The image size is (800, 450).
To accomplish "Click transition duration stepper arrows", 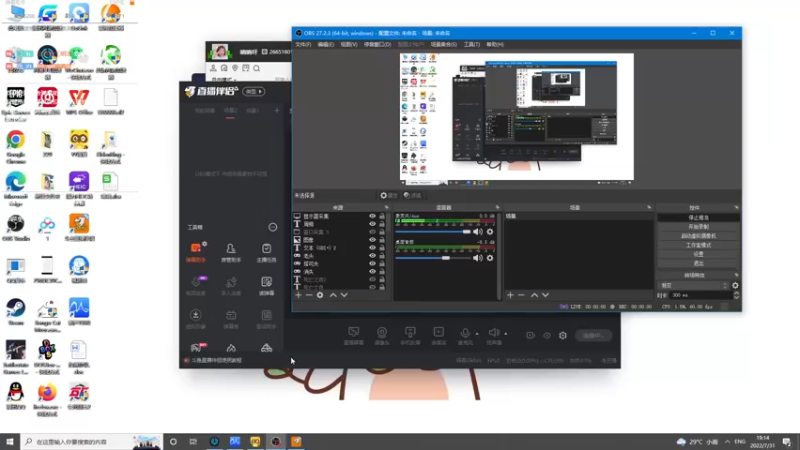I will point(736,295).
